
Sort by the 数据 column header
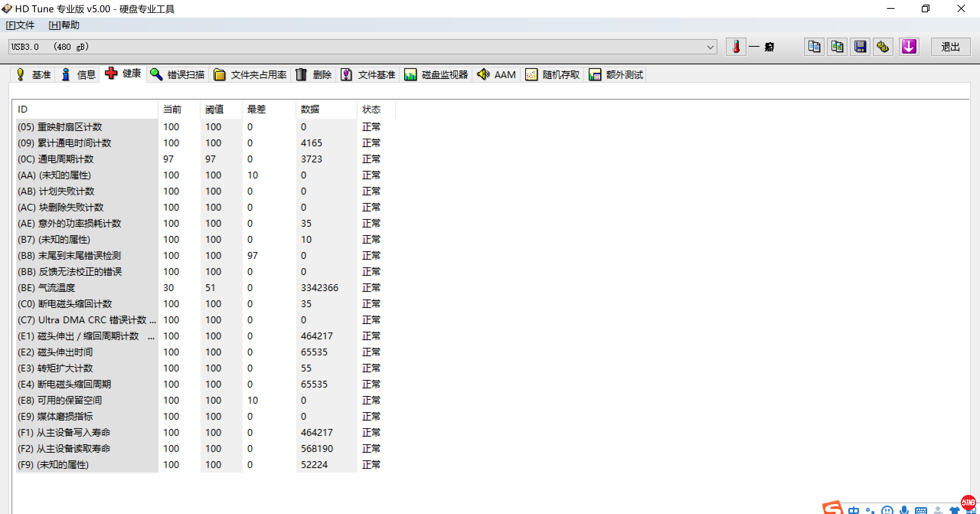[310, 110]
